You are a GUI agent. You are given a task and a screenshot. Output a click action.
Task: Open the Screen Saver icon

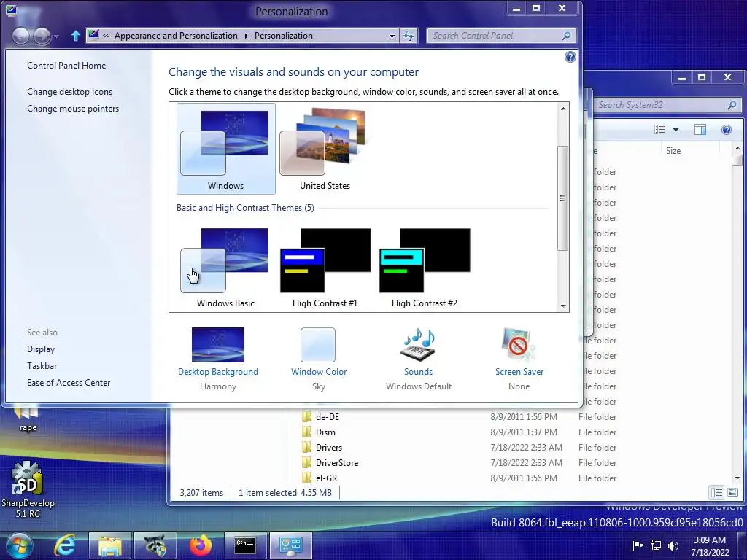click(x=519, y=345)
